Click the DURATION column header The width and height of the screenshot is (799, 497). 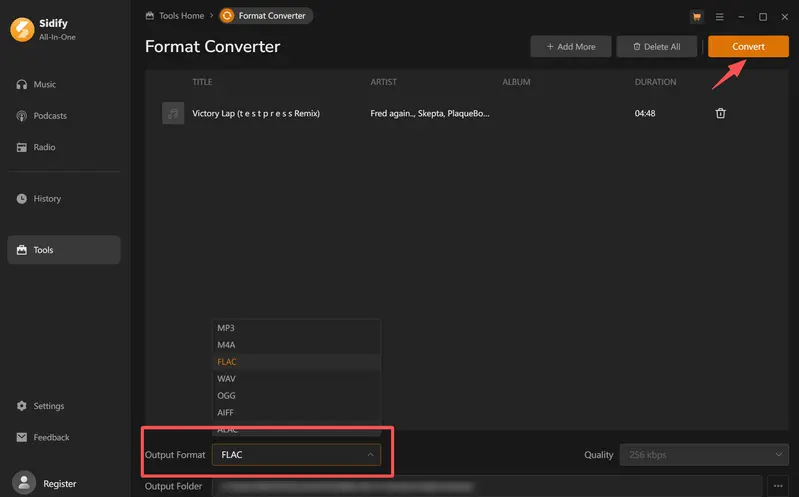click(x=655, y=82)
